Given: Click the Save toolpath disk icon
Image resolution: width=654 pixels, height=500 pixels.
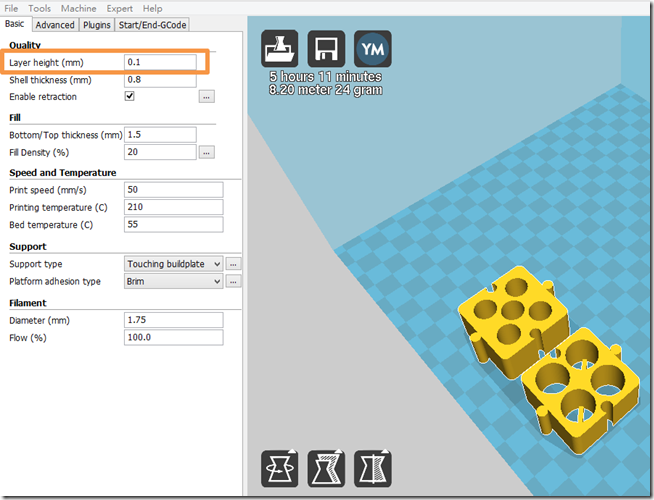Looking at the screenshot, I should point(326,48).
